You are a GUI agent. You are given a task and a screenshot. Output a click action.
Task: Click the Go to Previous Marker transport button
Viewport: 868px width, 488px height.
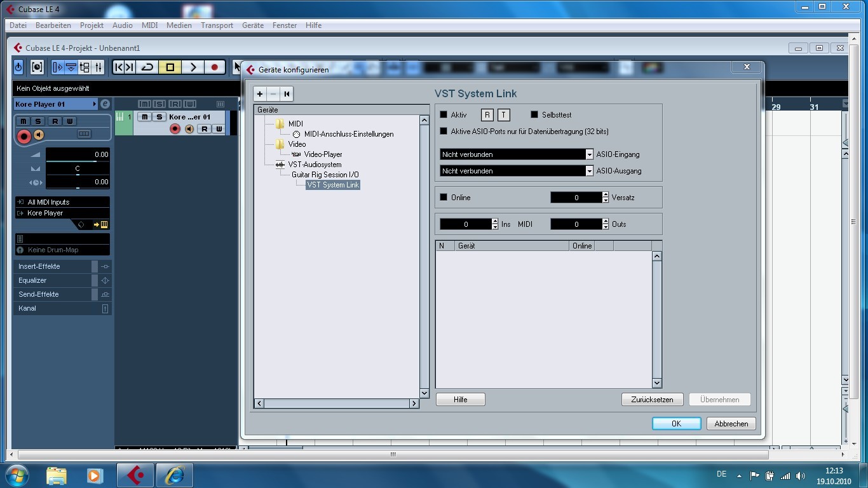pyautogui.click(x=118, y=67)
